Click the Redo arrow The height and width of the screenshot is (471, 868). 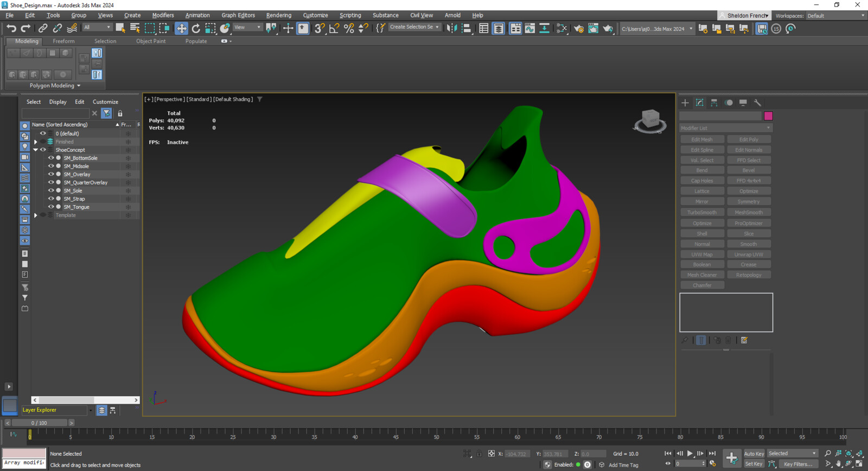25,28
